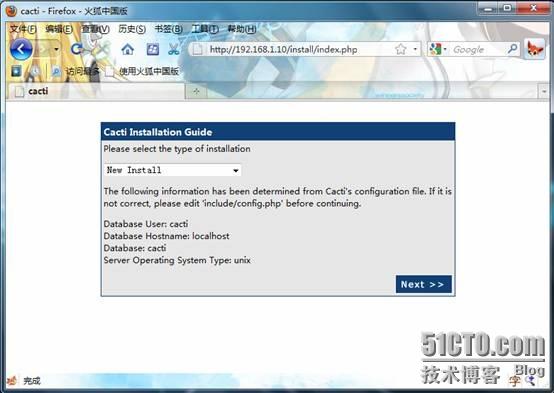Click the clock history icon in bookmarks bar
The height and width of the screenshot is (393, 554).
click(35, 71)
